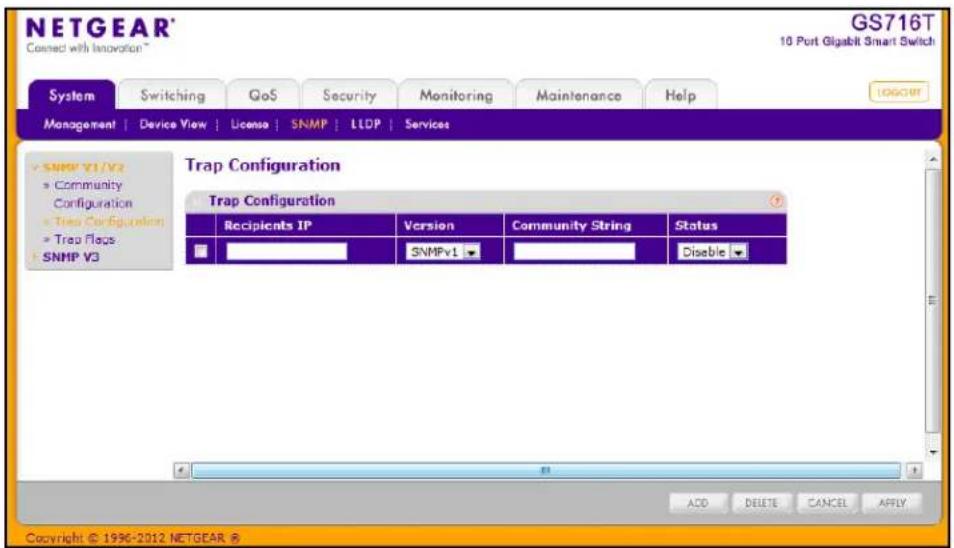Open the Help tab
The height and width of the screenshot is (548, 954).
(x=680, y=95)
